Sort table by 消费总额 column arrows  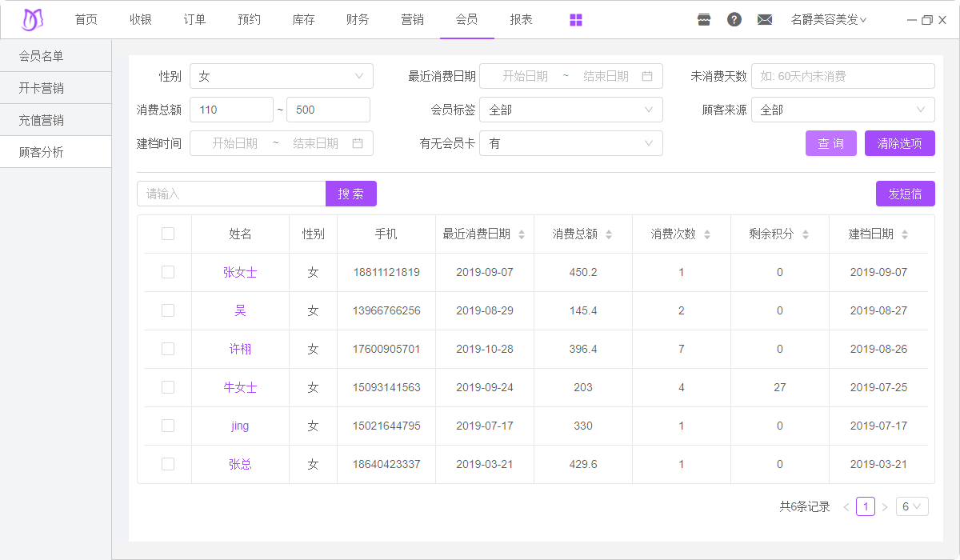pyautogui.click(x=609, y=234)
